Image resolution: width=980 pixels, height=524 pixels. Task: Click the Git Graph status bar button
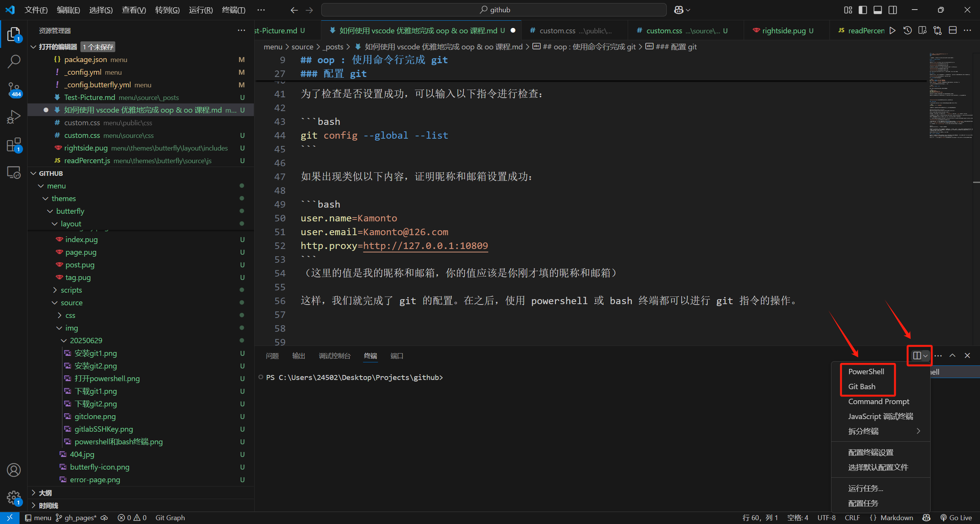(x=170, y=517)
